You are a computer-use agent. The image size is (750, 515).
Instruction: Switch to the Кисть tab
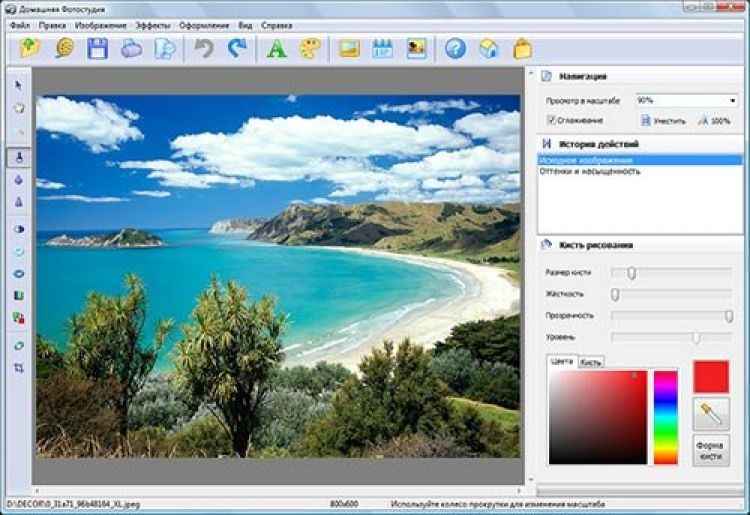click(591, 362)
